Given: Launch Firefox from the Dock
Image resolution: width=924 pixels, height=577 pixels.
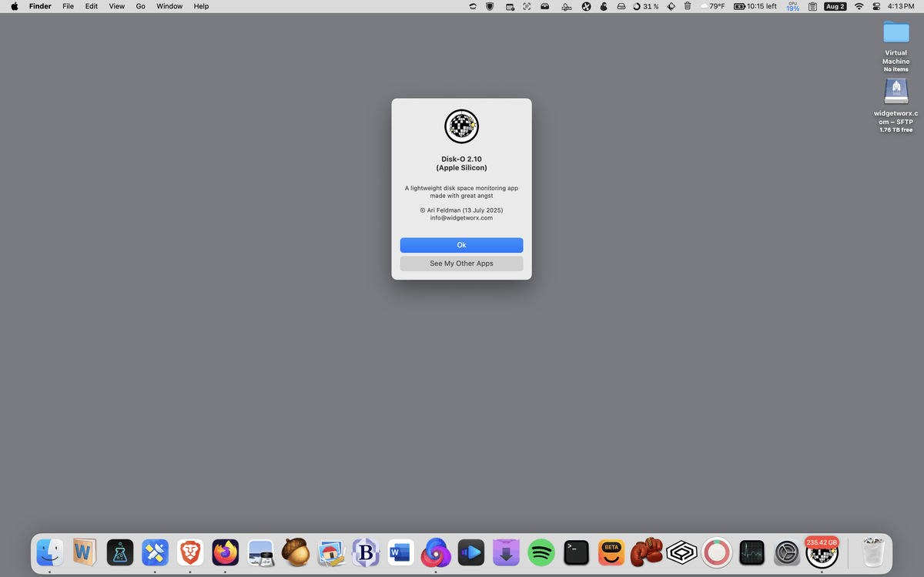Looking at the screenshot, I should 226,552.
